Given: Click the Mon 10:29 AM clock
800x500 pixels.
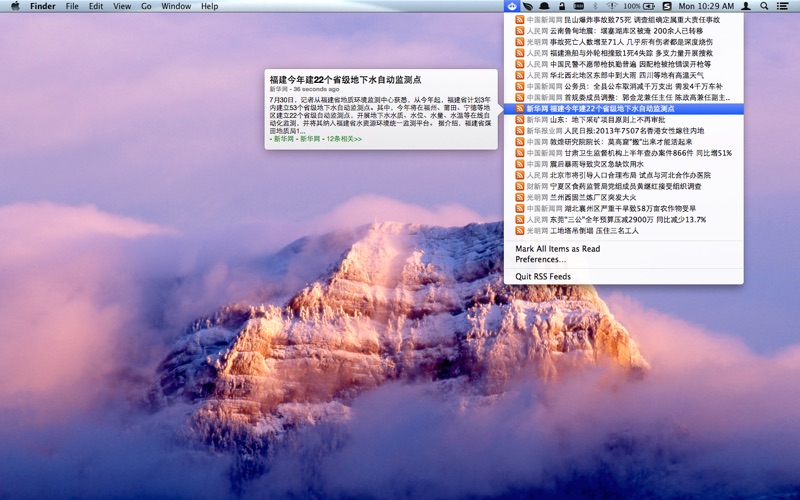Looking at the screenshot, I should [707, 6].
